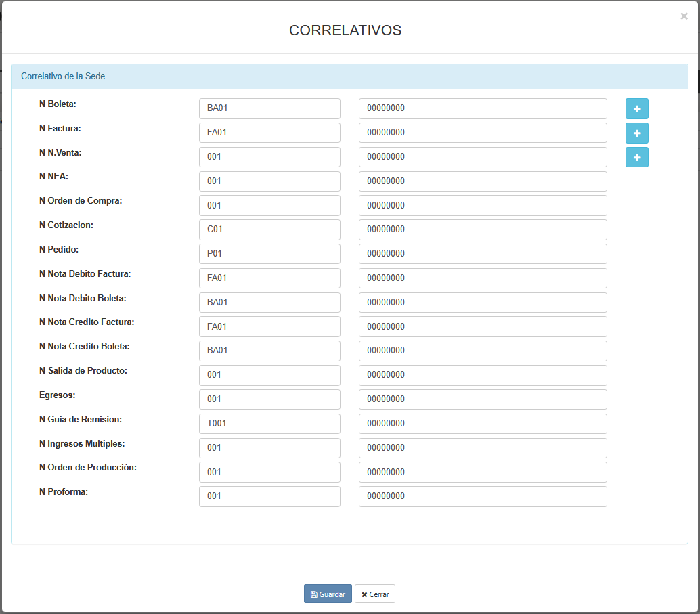
Task: Click the Egresos: label
Action: [x=57, y=395]
